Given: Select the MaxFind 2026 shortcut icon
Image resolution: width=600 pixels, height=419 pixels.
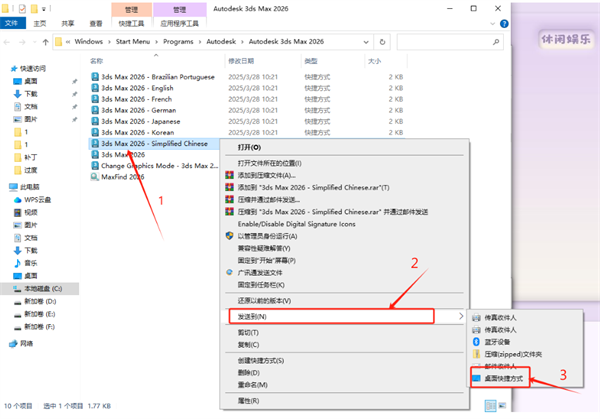Looking at the screenshot, I should [95, 176].
